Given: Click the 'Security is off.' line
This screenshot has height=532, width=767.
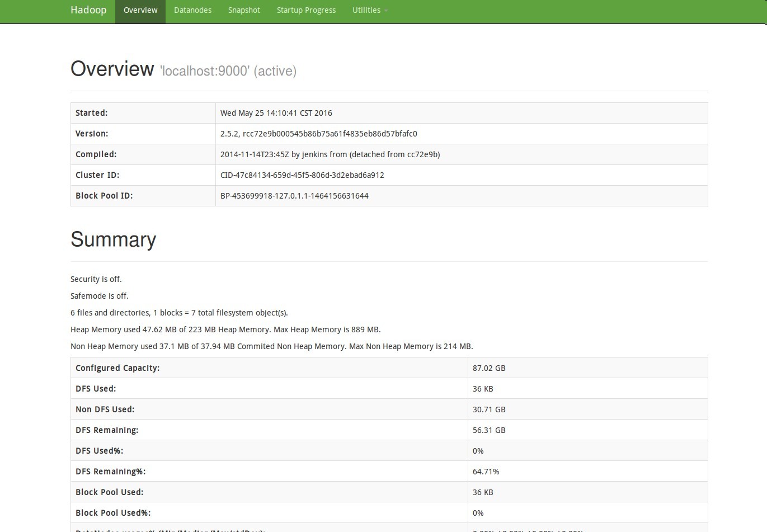Looking at the screenshot, I should tap(96, 279).
